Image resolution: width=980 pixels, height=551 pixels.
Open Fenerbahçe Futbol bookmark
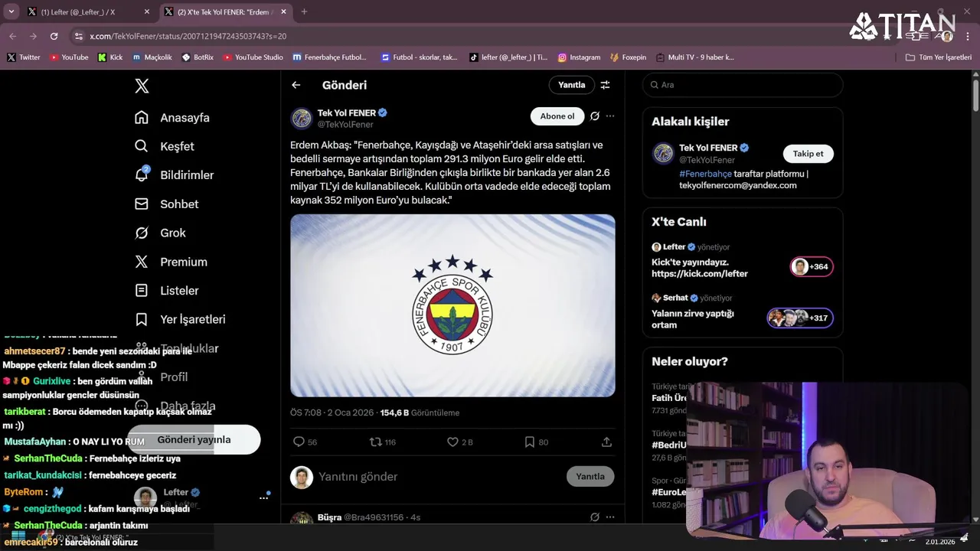[330, 57]
